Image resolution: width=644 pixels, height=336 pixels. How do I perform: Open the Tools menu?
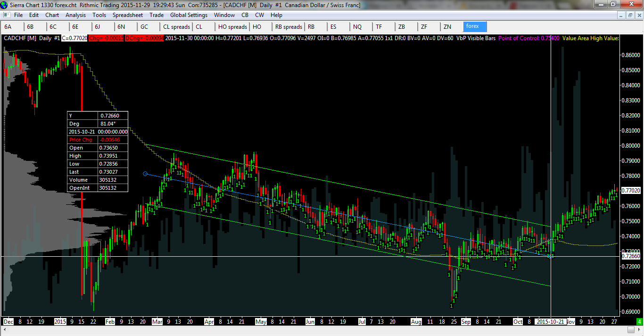[99, 15]
